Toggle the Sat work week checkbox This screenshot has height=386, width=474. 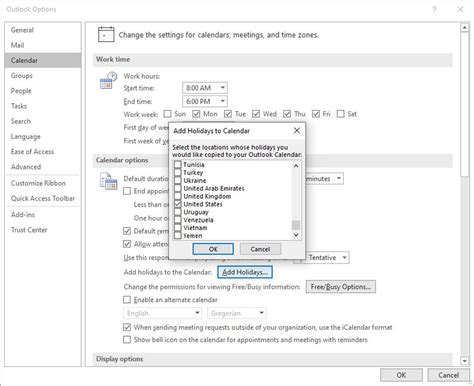(x=340, y=114)
